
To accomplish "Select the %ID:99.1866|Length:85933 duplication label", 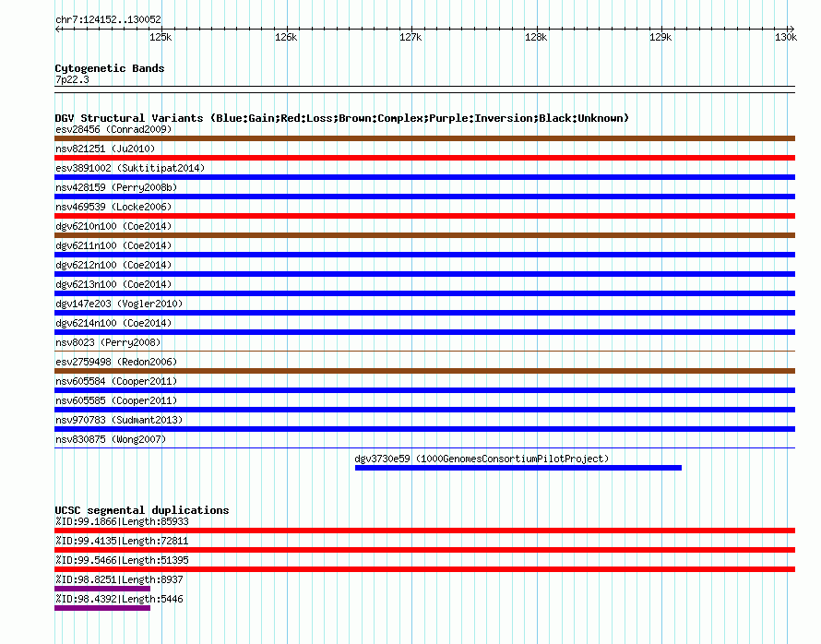I will [122, 521].
